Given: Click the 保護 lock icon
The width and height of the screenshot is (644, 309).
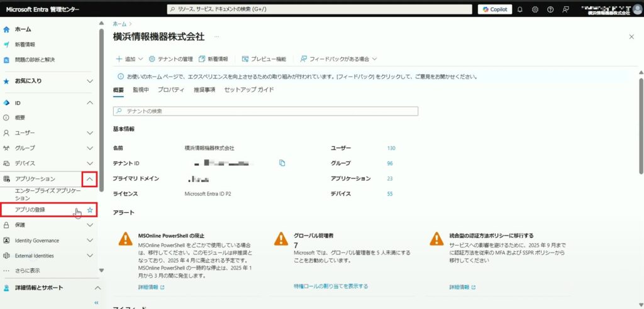Looking at the screenshot, I should (x=6, y=225).
